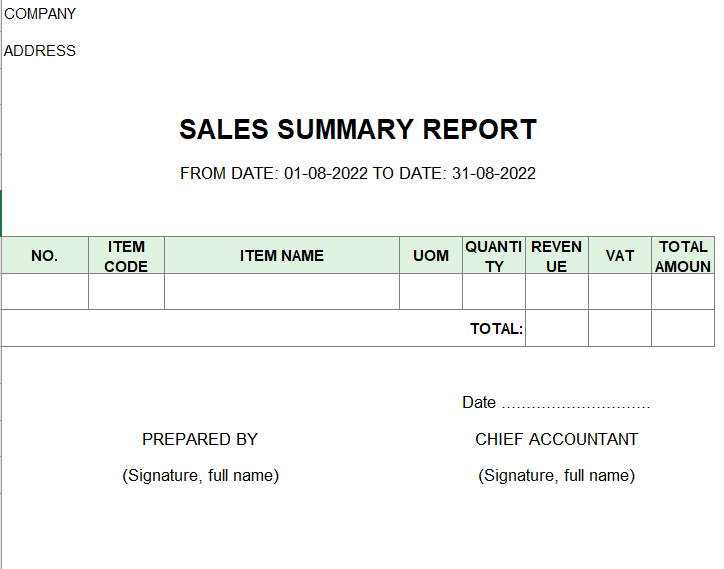Select the empty VAT cell in TOTAL row
The width and height of the screenshot is (724, 569).
coord(620,328)
